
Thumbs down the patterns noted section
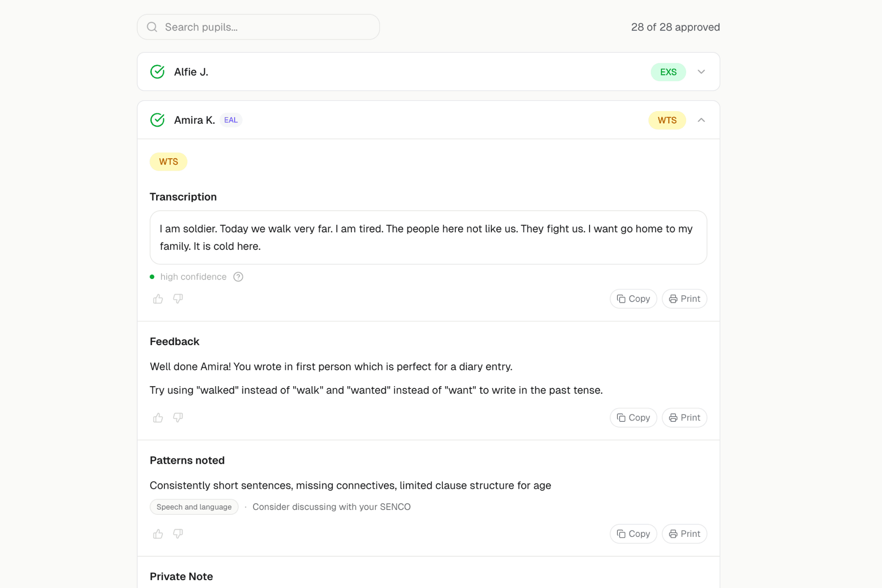pos(178,534)
